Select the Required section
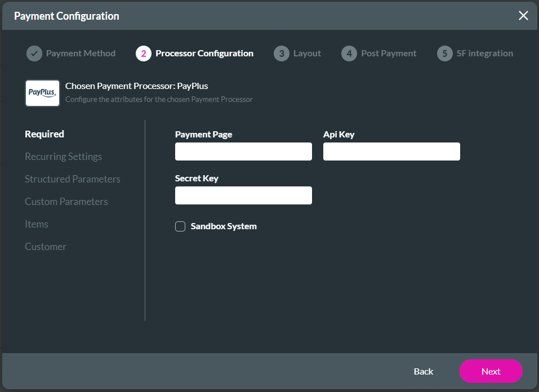The height and width of the screenshot is (392, 539). (44, 134)
